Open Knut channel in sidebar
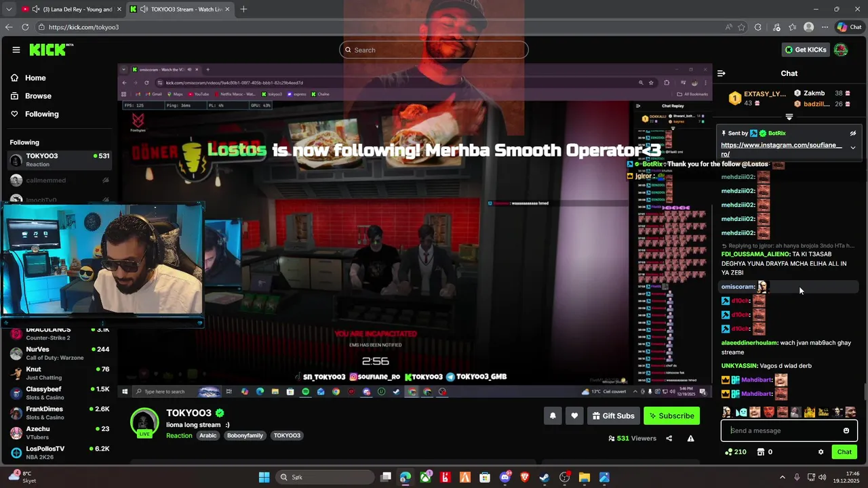 59,373
